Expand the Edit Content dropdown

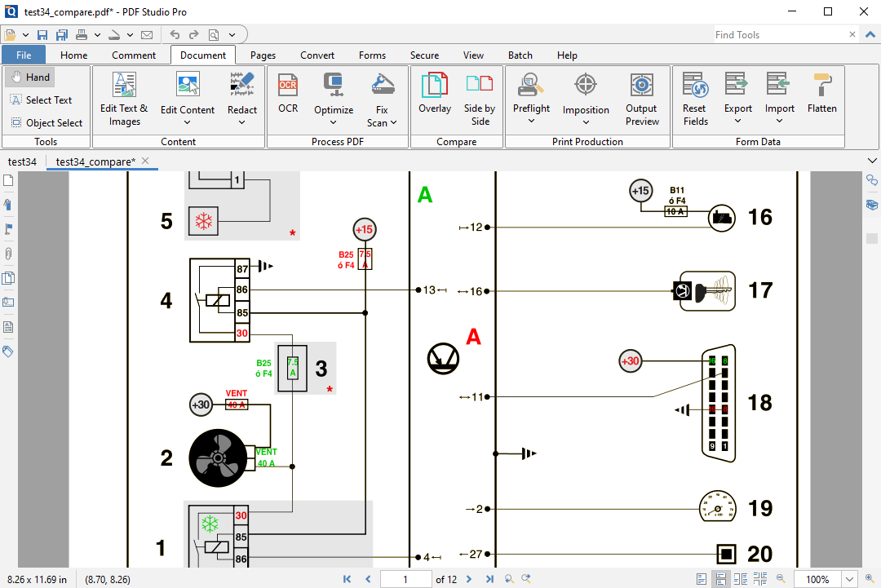(x=187, y=122)
